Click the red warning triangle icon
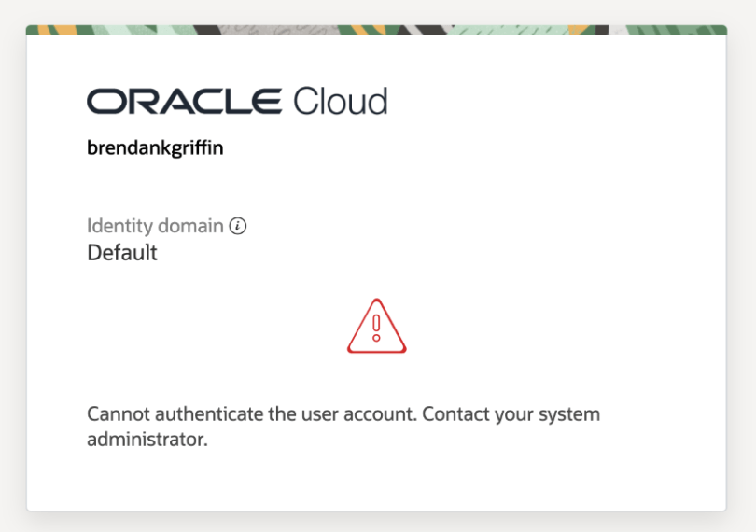Viewport: 756px width, 532px height. (x=376, y=327)
